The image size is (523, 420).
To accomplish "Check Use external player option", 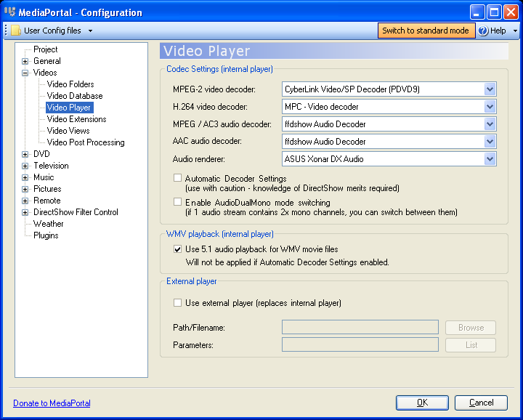I will click(x=177, y=302).
